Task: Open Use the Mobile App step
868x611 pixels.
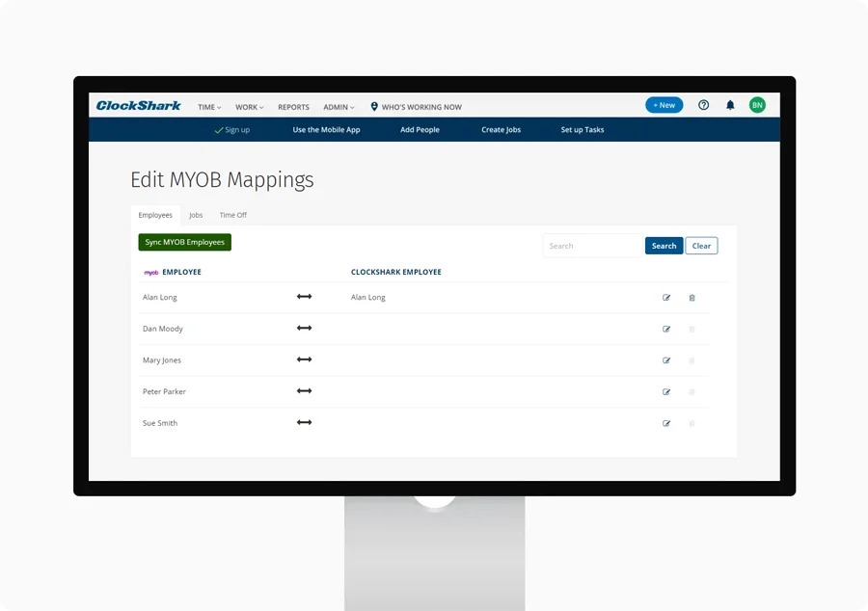Action: click(x=327, y=130)
